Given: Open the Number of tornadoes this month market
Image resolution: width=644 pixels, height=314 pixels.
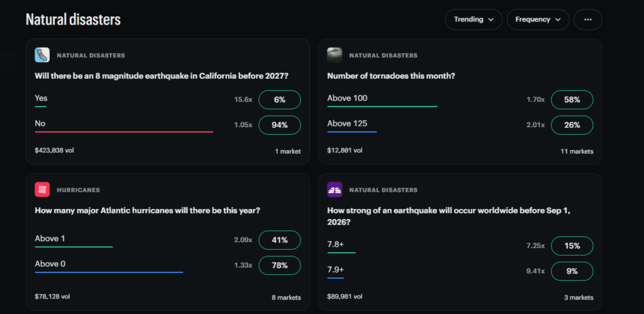Looking at the screenshot, I should 391,76.
